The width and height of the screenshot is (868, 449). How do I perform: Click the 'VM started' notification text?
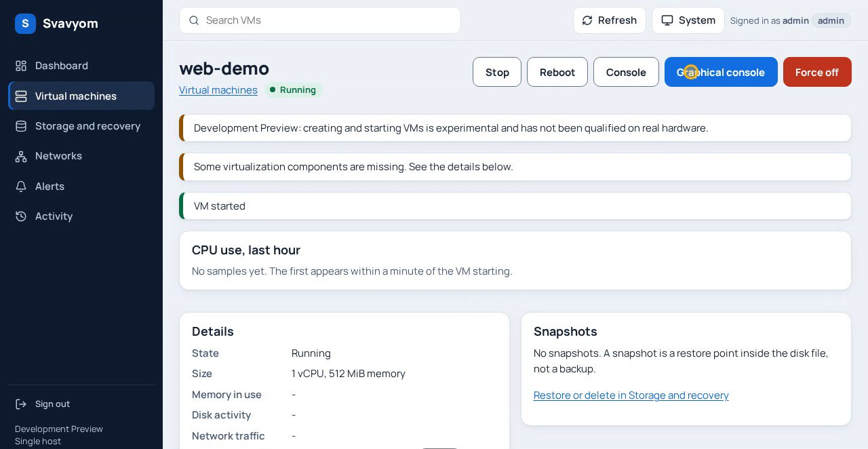(x=220, y=206)
